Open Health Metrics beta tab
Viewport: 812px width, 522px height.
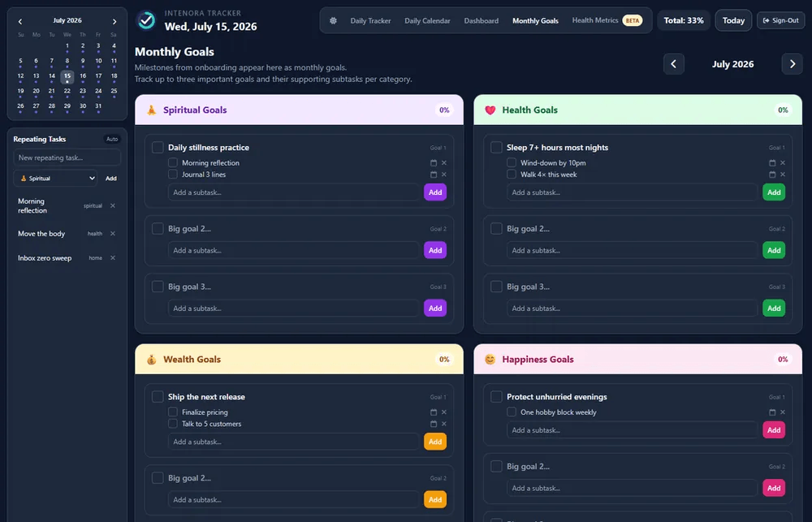pos(607,21)
